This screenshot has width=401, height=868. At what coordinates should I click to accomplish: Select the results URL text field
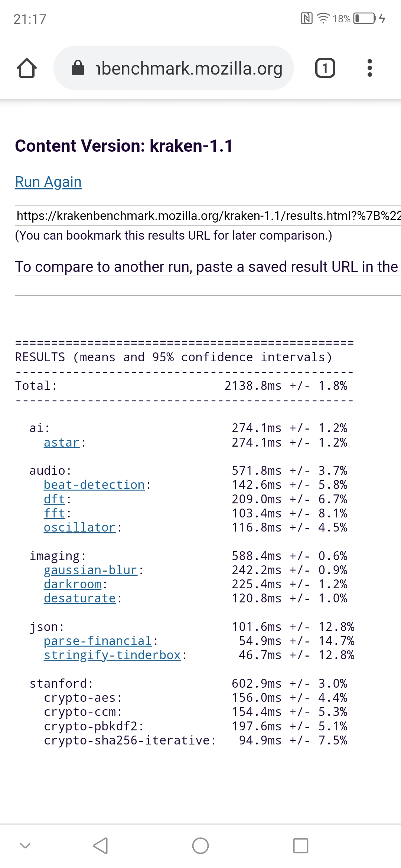[x=208, y=216]
